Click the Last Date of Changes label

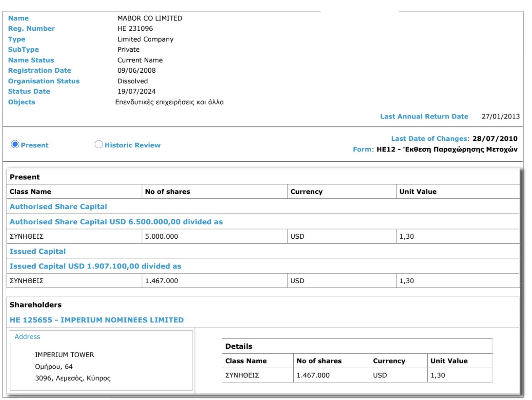click(429, 139)
